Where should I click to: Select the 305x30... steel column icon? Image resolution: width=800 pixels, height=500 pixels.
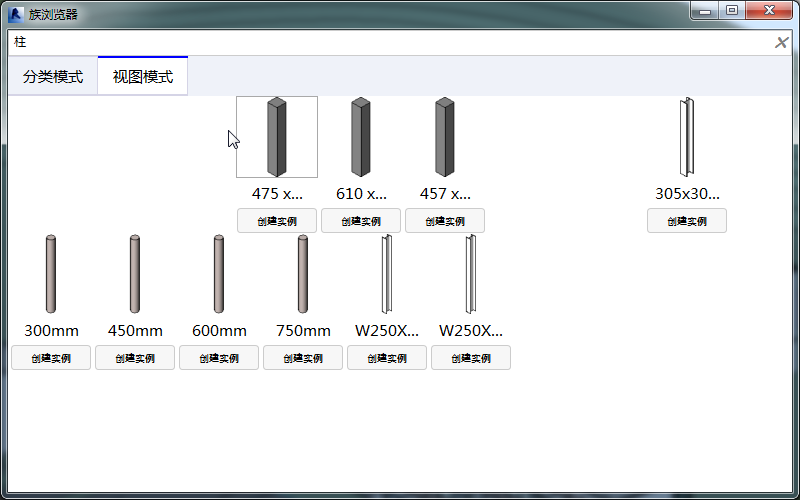pyautogui.click(x=687, y=137)
